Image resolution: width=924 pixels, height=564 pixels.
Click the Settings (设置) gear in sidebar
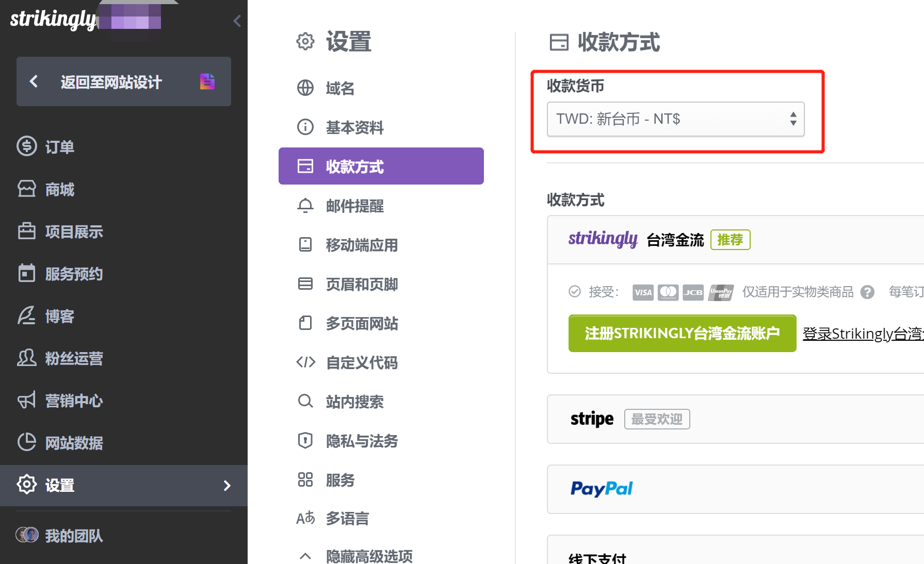tap(27, 485)
